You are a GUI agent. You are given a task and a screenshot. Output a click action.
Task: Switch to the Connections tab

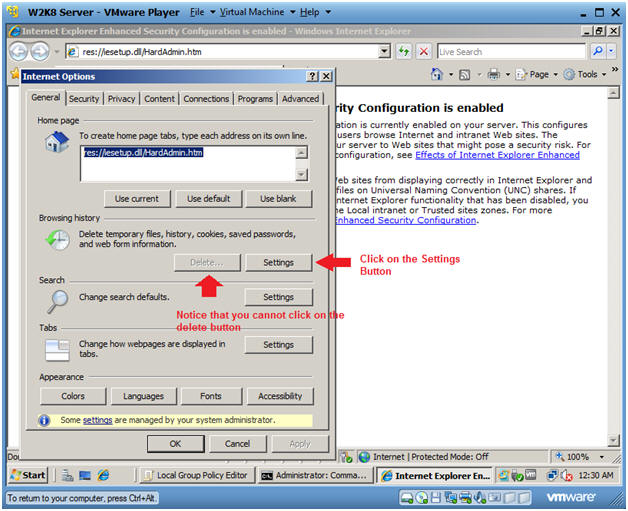coord(206,99)
